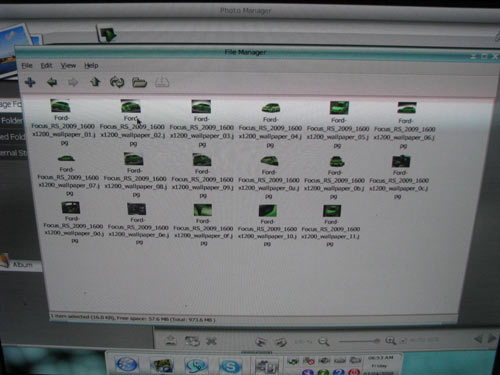Image resolution: width=500 pixels, height=375 pixels.
Task: Go up one folder with the up arrow
Action: (x=95, y=82)
